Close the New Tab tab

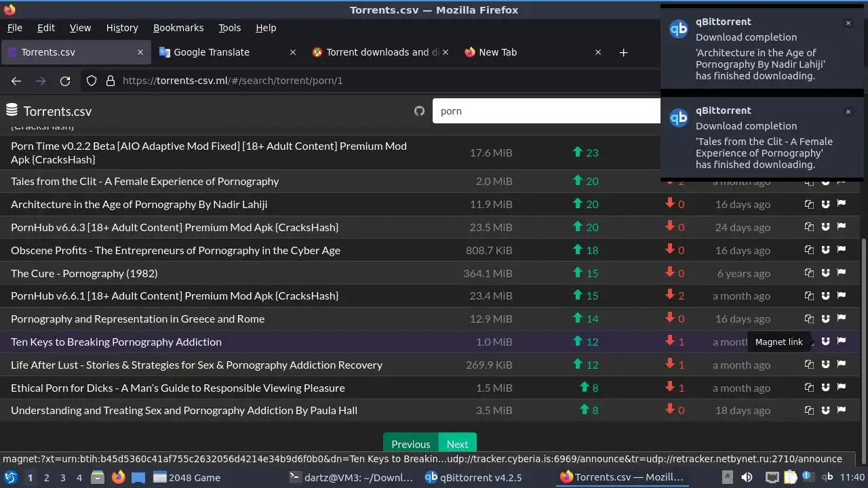(x=598, y=52)
